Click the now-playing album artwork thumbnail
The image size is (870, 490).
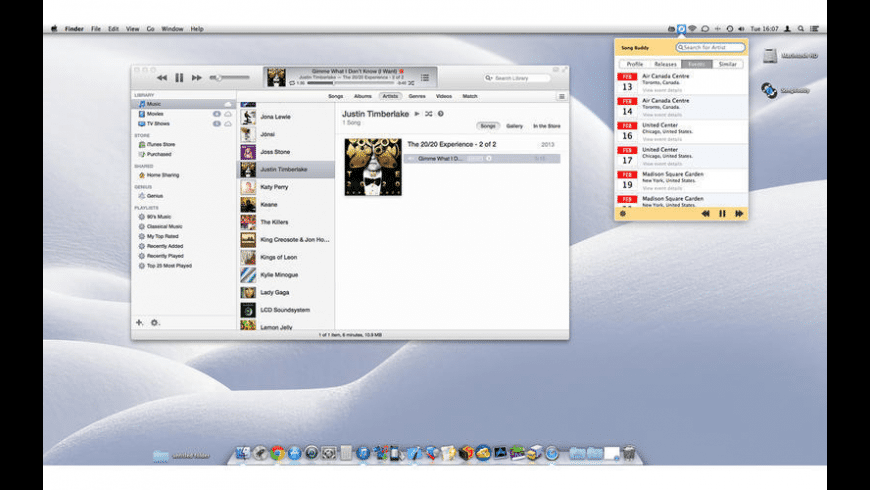[276, 78]
